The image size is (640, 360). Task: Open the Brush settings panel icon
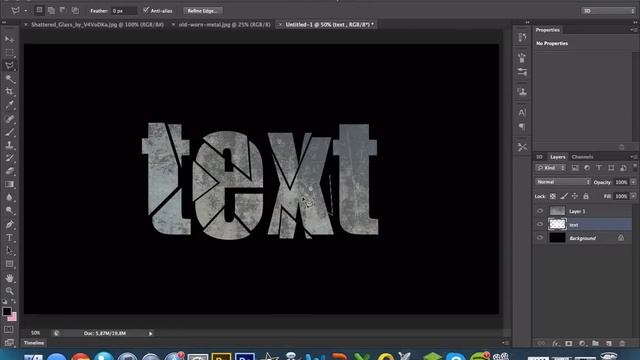tap(522, 72)
